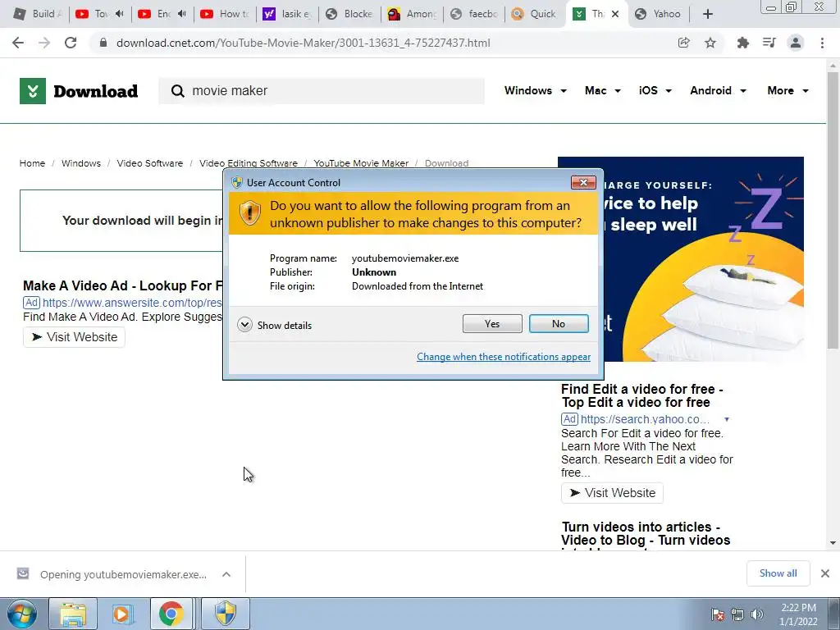Click the browser back arrow

[x=18, y=43]
